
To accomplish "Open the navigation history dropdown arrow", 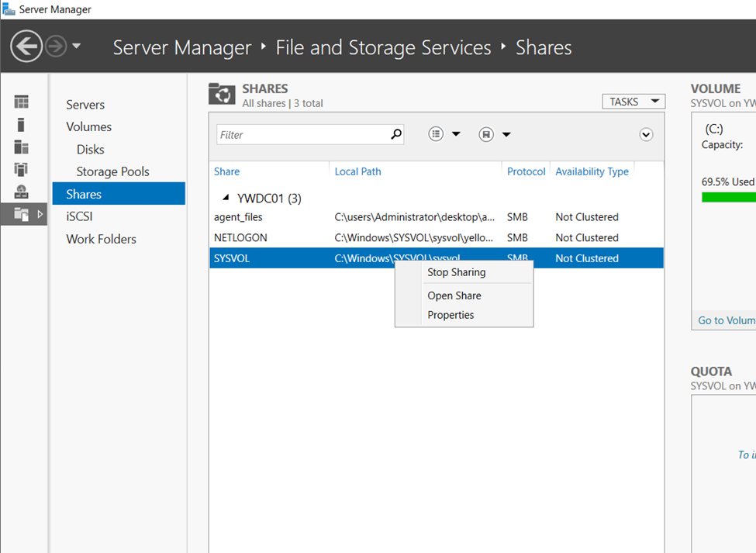I will (76, 47).
